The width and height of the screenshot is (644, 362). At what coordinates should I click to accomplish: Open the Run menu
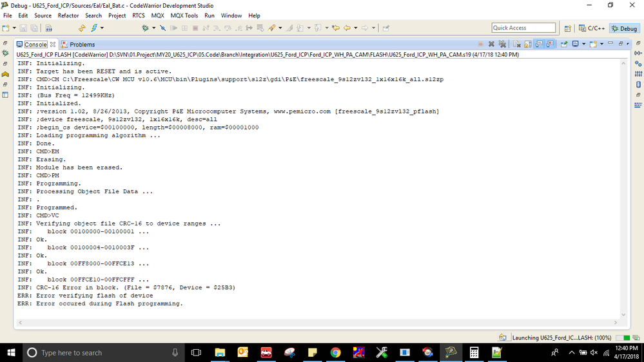[210, 15]
